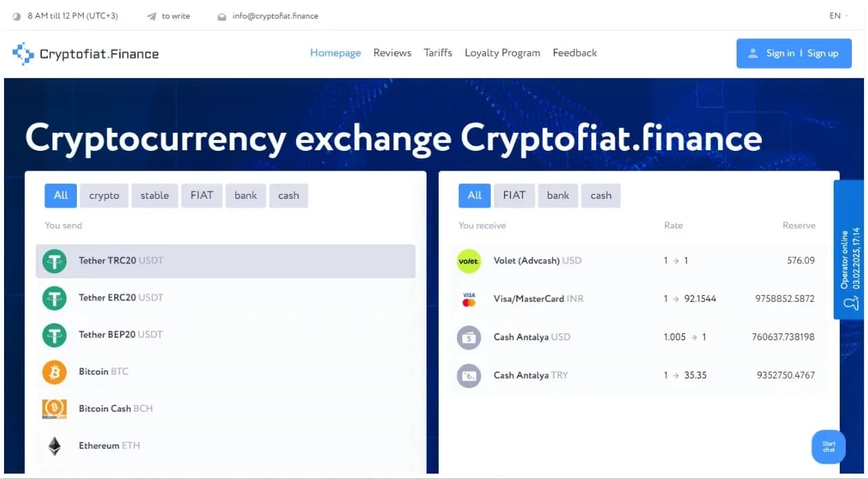The width and height of the screenshot is (868, 479).
Task: Click the rate 1 → 92.1544
Action: [x=690, y=298]
